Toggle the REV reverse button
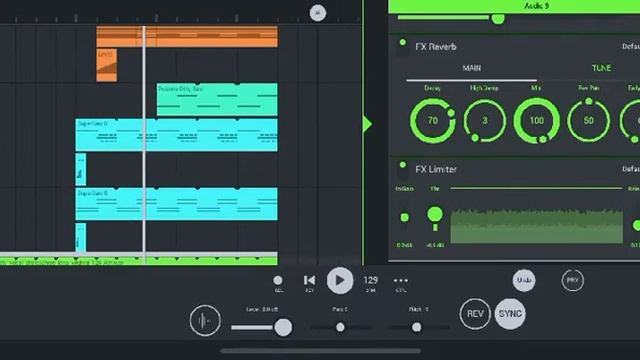The width and height of the screenshot is (640, 360). 475,314
